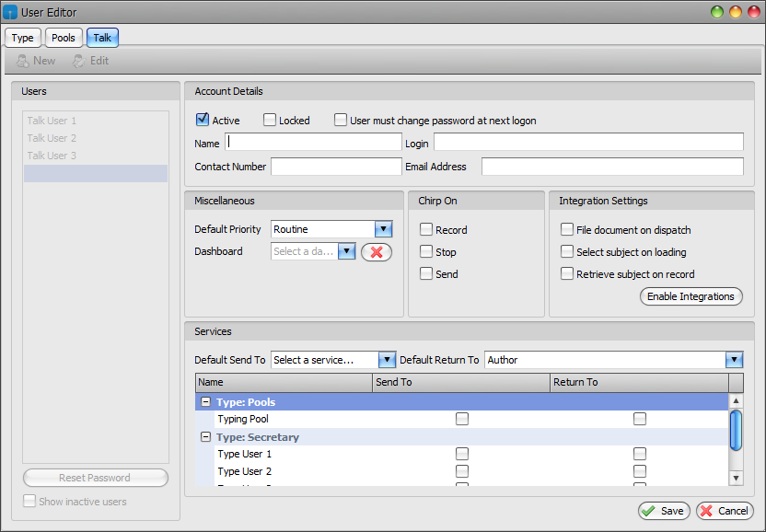
Task: Select the Typing Pool row
Action: tap(461, 419)
